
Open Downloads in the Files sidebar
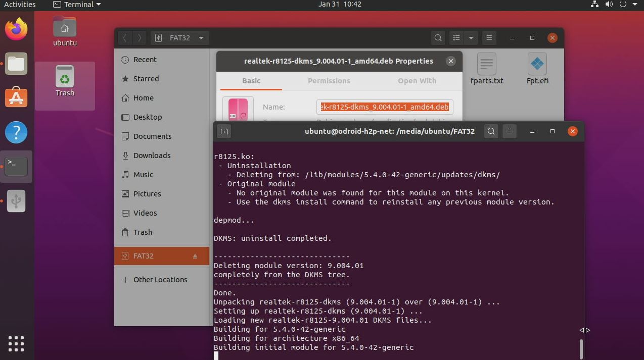pos(152,156)
